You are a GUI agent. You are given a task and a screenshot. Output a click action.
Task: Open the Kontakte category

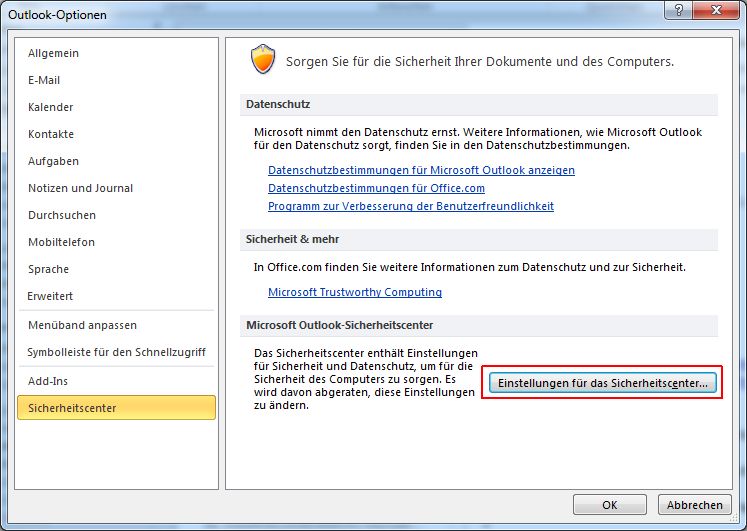pyautogui.click(x=51, y=134)
